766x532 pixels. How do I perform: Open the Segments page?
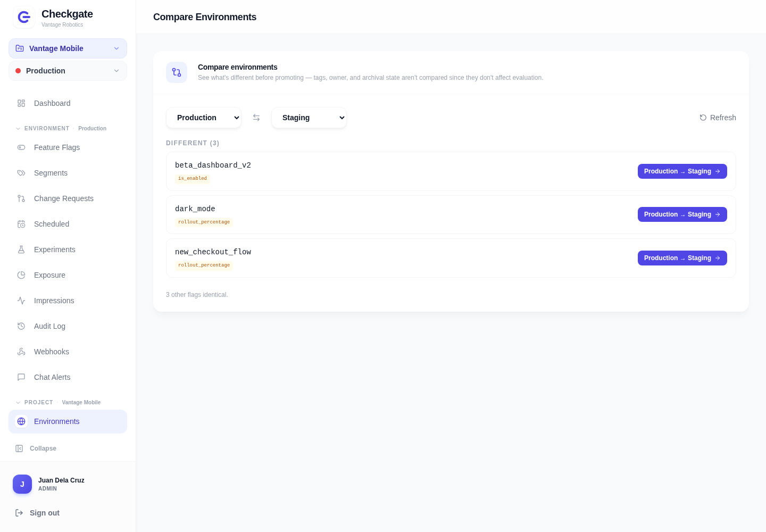pos(68,173)
